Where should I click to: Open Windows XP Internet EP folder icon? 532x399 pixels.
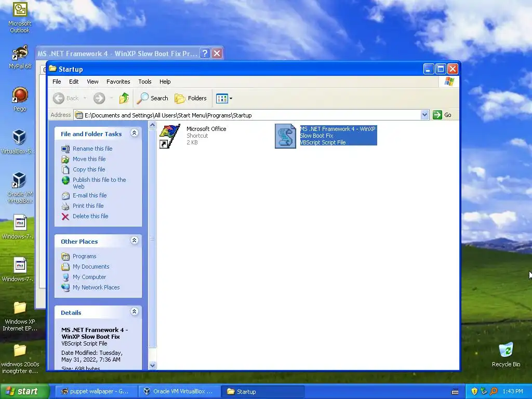(20, 316)
